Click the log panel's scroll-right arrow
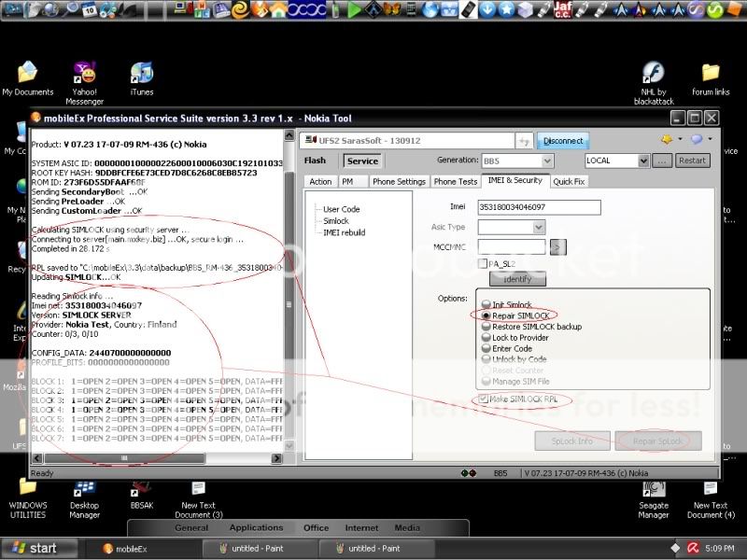 pos(276,458)
